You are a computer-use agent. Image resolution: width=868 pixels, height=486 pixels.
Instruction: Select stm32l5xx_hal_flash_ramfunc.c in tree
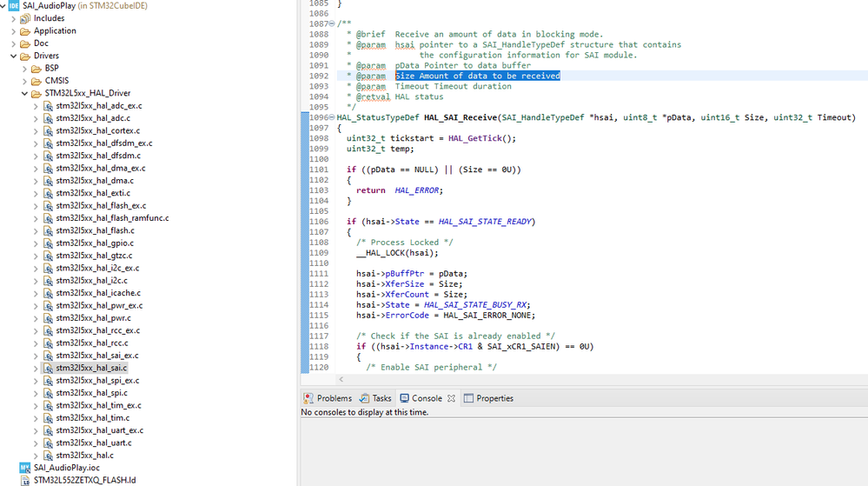point(112,217)
